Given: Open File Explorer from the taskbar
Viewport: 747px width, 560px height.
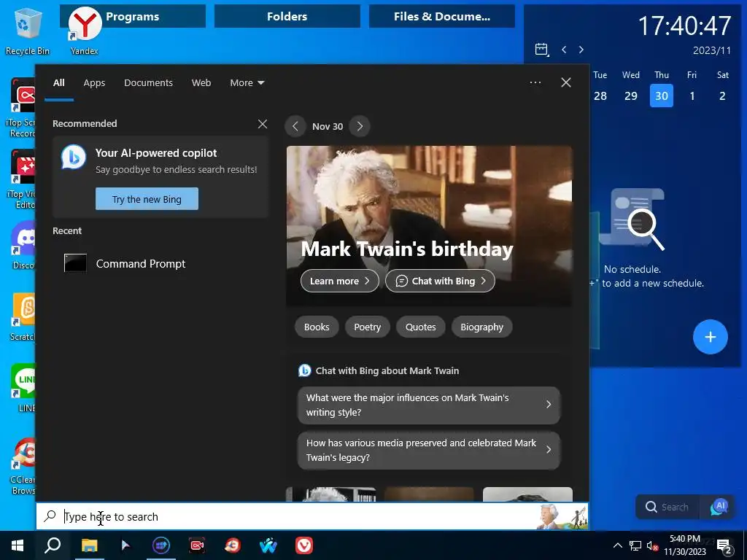Looking at the screenshot, I should click(x=89, y=545).
